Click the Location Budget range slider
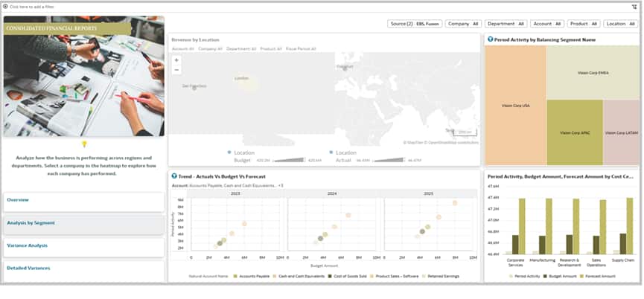This screenshot has width=644, height=299. click(289, 160)
